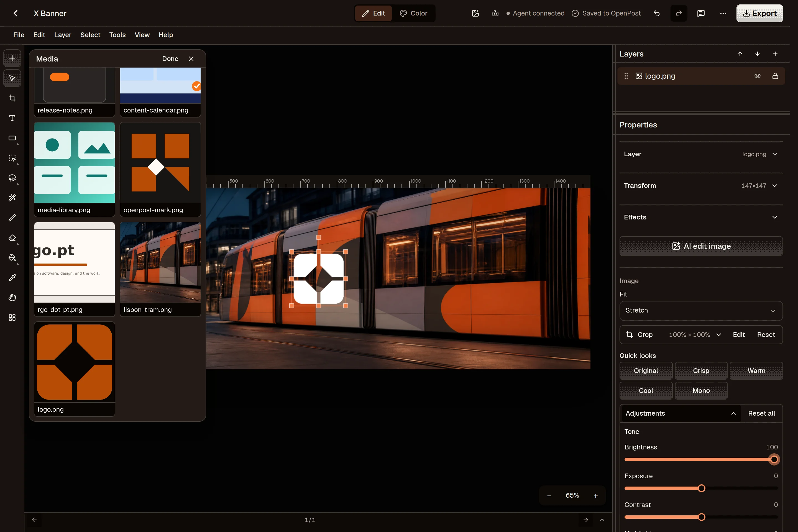The image size is (798, 532).
Task: Click Done in the Media panel
Action: pyautogui.click(x=170, y=59)
